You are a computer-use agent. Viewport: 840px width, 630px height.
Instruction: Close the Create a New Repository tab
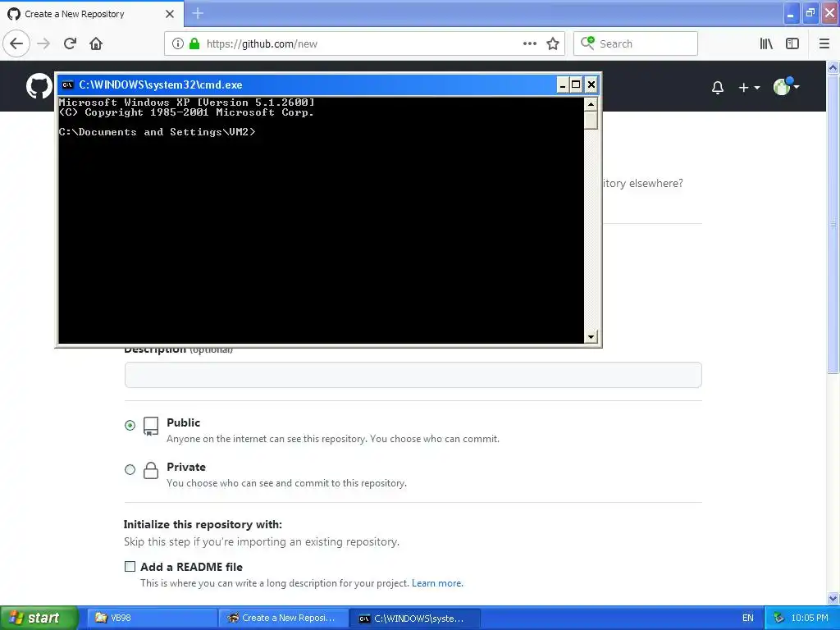point(170,14)
